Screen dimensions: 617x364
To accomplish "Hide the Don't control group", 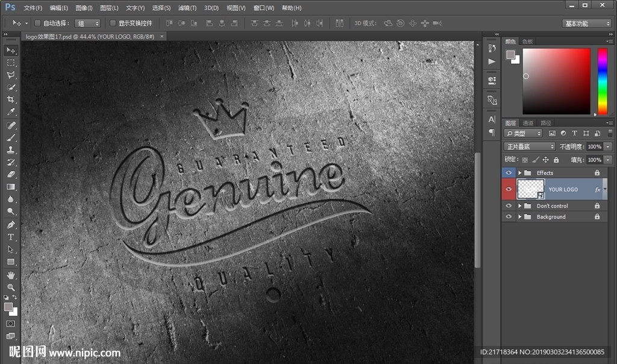I will (509, 206).
